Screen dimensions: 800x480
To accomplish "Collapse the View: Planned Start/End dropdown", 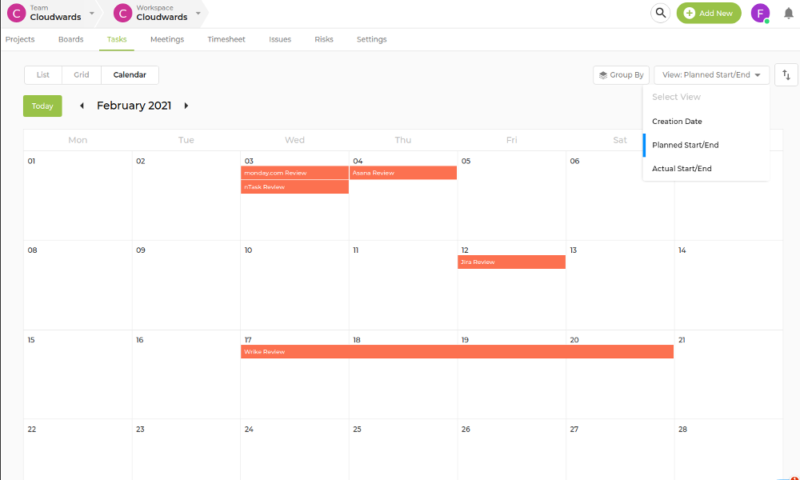I will pos(711,75).
